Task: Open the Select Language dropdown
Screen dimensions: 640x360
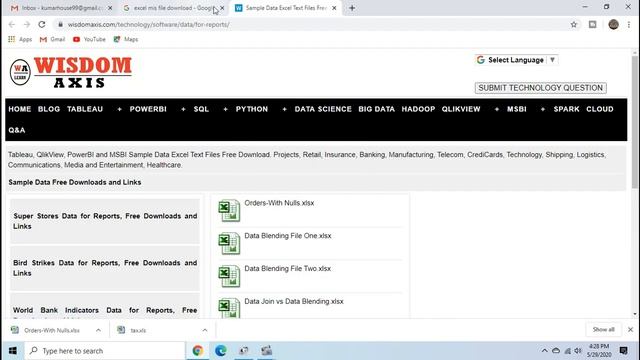Action: [x=516, y=60]
